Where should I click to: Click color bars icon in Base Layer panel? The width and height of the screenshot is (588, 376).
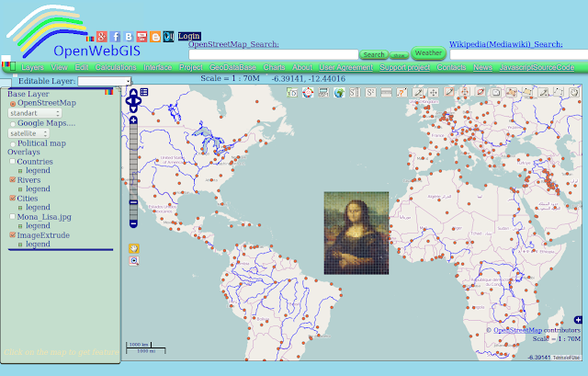pyautogui.click(x=108, y=92)
